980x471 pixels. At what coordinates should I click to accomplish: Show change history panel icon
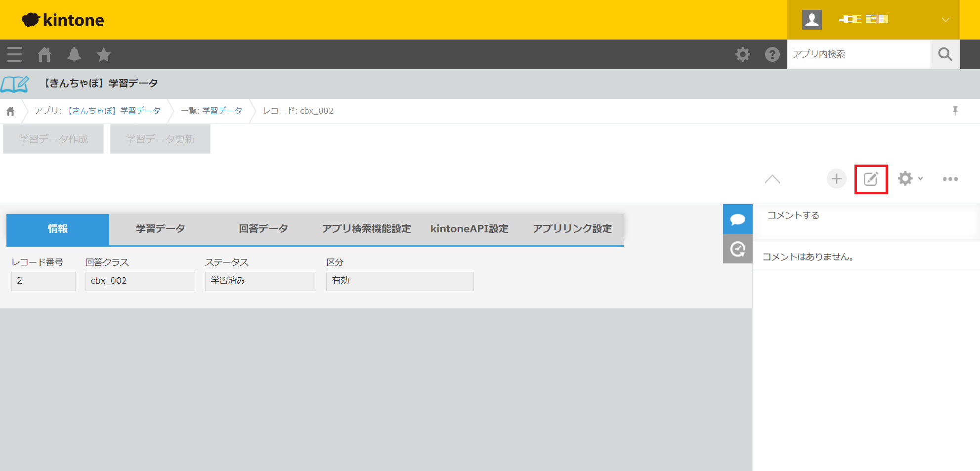(x=737, y=249)
